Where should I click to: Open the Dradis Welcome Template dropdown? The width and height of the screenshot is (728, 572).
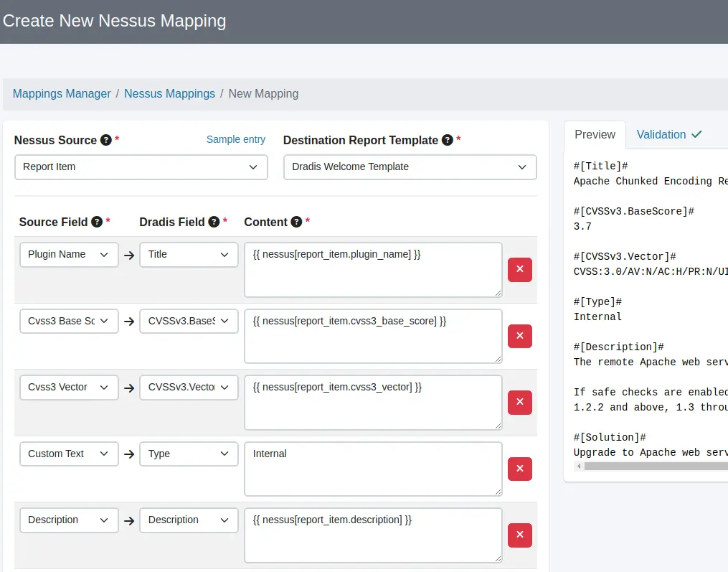pyautogui.click(x=410, y=167)
